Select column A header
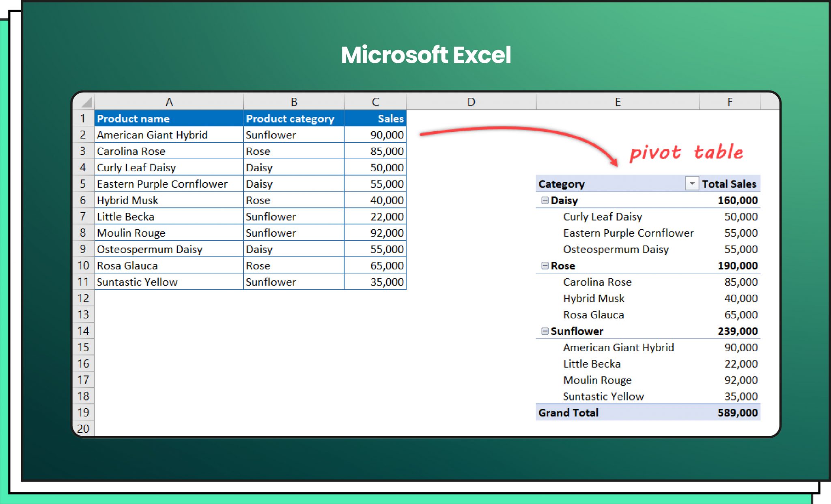Viewport: 831px width, 504px height. pyautogui.click(x=169, y=102)
